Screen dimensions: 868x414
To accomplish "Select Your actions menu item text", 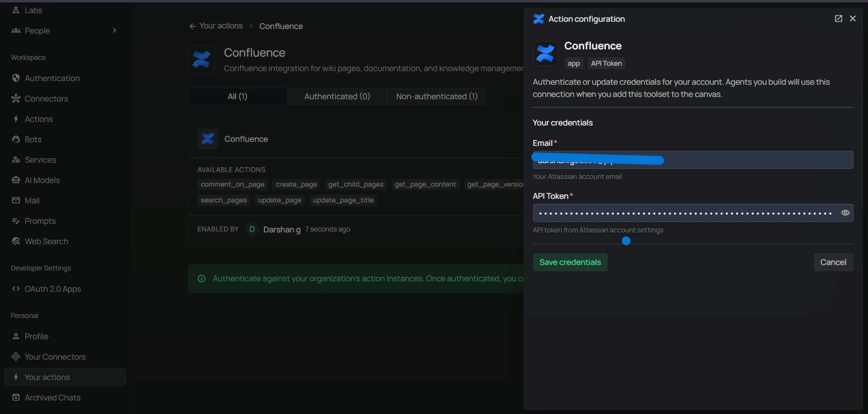I will tap(47, 377).
